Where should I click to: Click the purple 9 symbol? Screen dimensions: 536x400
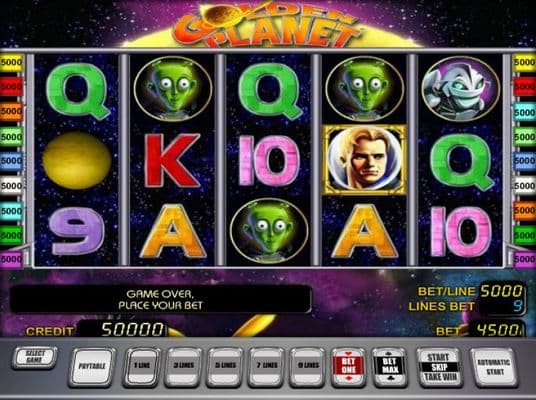coord(76,231)
